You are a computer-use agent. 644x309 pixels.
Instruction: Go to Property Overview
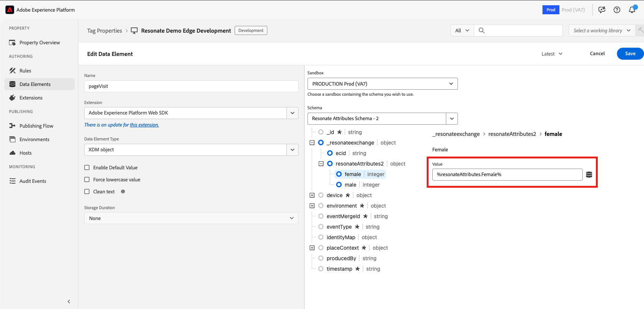point(40,43)
